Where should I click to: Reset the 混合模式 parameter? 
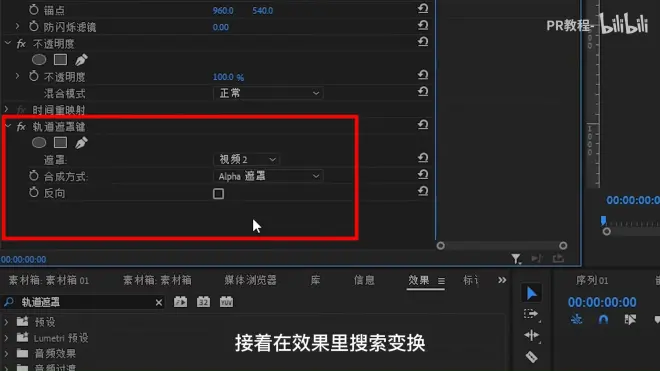tap(423, 91)
